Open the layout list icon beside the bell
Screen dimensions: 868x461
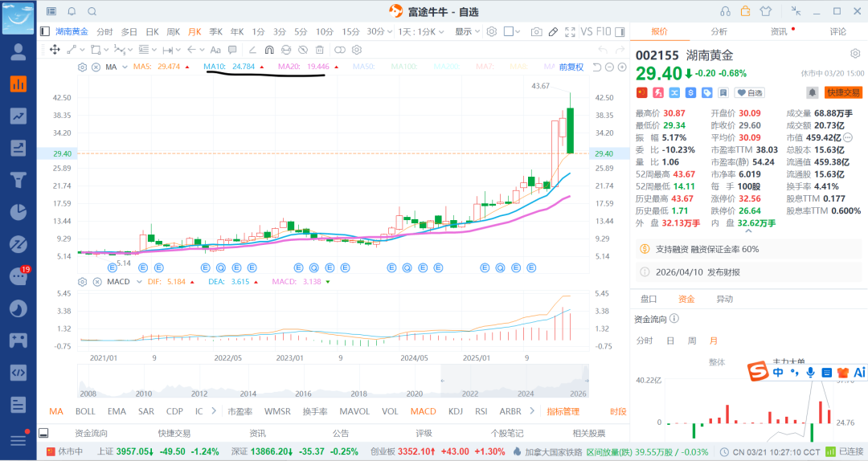pos(51,11)
